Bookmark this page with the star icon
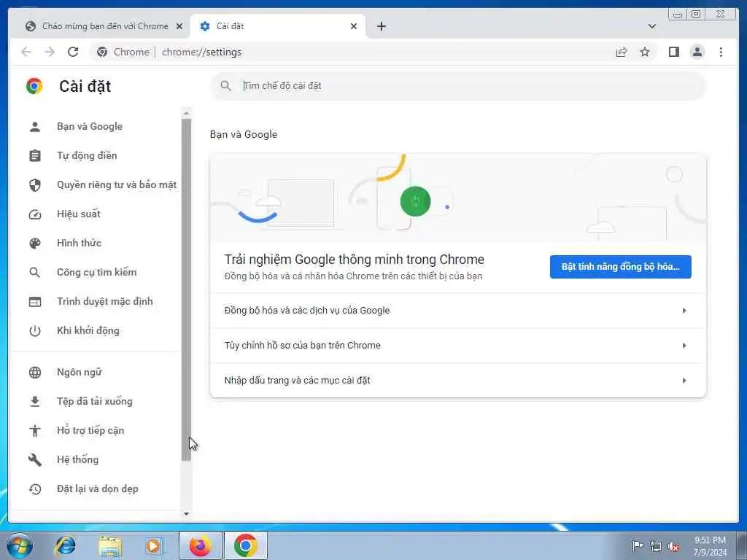The image size is (747, 560). [x=645, y=52]
